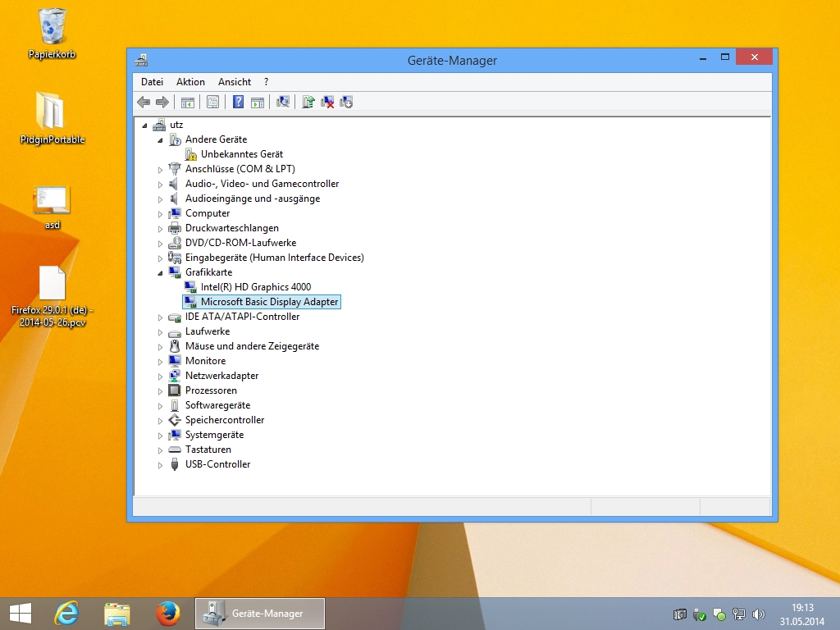The image size is (840, 630).
Task: Click the Speichercontroller icon in the tree
Action: click(x=175, y=420)
